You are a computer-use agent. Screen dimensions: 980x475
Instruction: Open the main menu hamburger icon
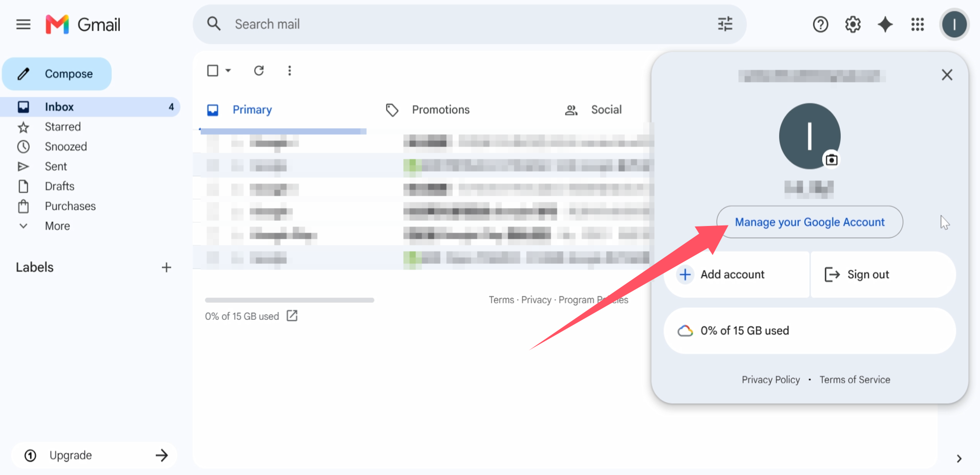pyautogui.click(x=23, y=24)
